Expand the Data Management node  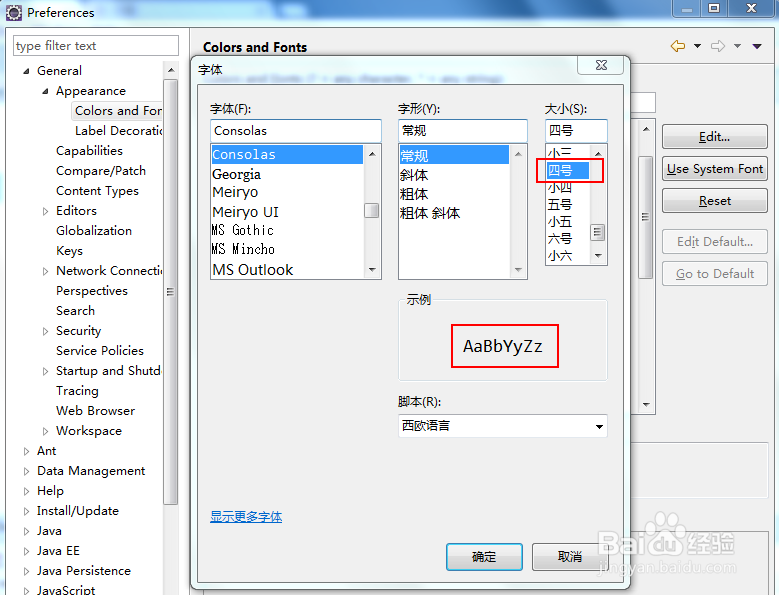[x=26, y=471]
